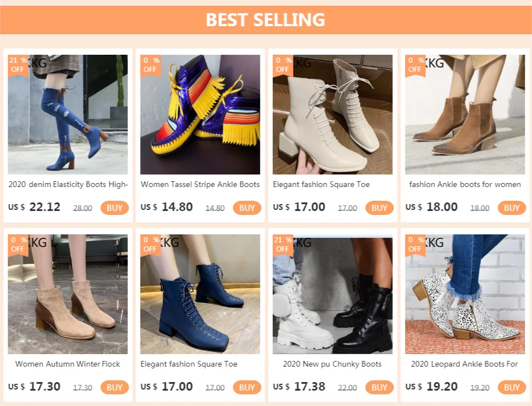This screenshot has width=532, height=406.
Task: Click BUY for Women Autumn Winter Flock
Action: (115, 387)
